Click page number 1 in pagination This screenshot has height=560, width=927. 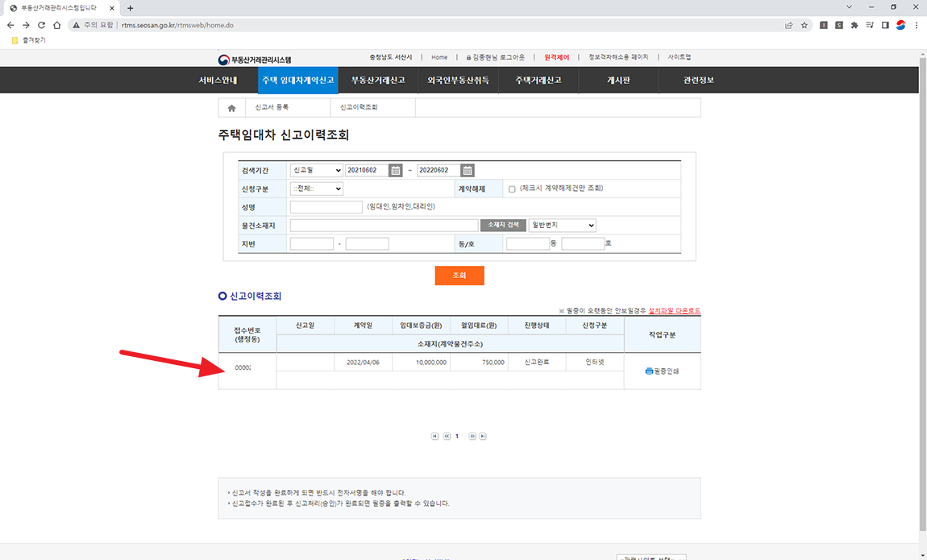coord(457,437)
